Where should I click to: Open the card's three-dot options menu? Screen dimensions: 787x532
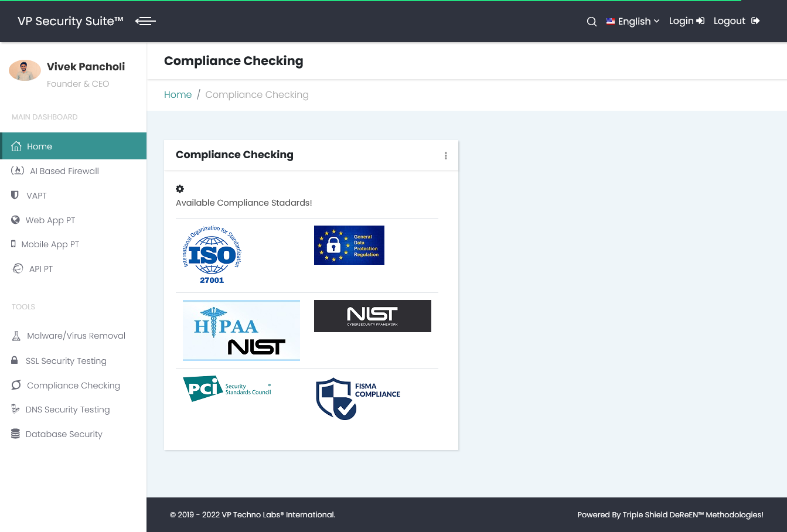(x=446, y=156)
